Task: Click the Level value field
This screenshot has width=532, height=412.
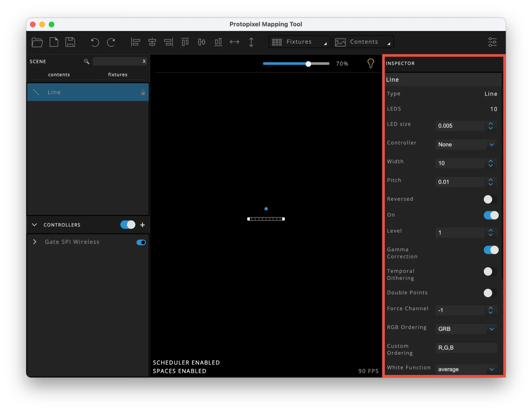Action: 460,232
